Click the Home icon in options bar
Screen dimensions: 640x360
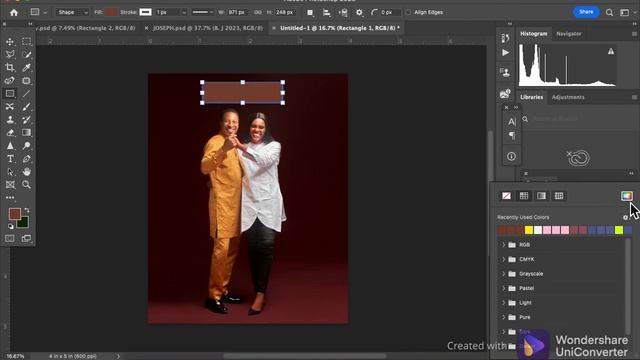pos(14,12)
